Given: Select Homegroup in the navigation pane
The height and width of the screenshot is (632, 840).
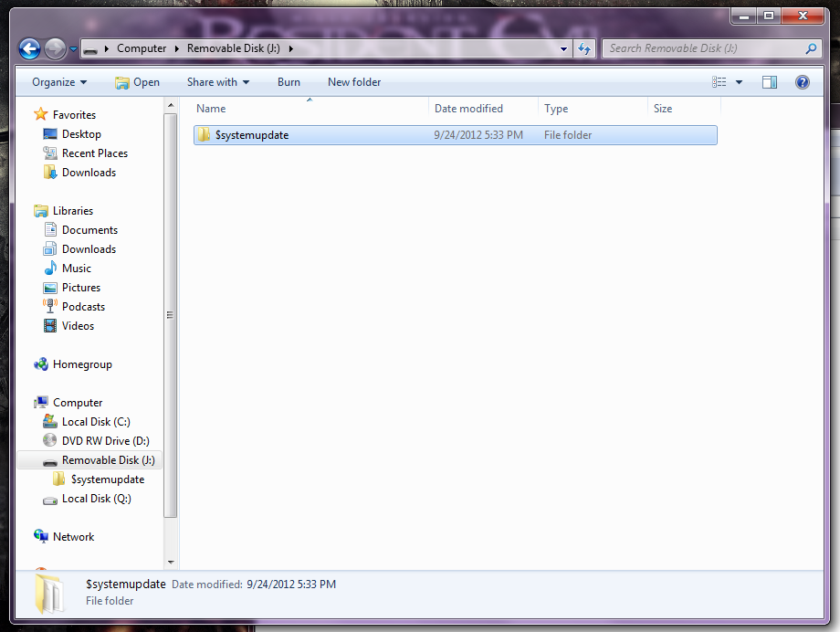Looking at the screenshot, I should tap(82, 364).
